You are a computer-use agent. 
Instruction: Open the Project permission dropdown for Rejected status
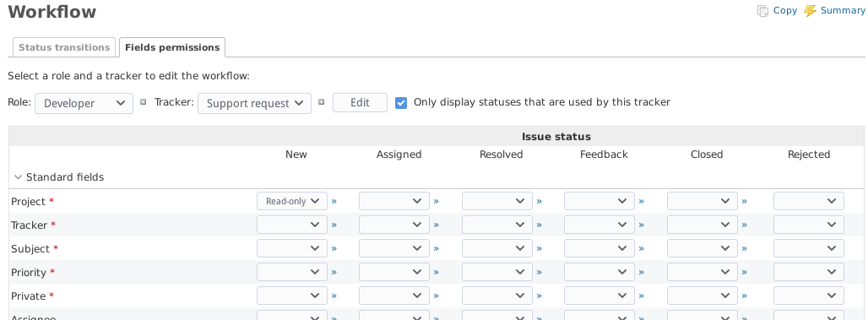coord(809,201)
